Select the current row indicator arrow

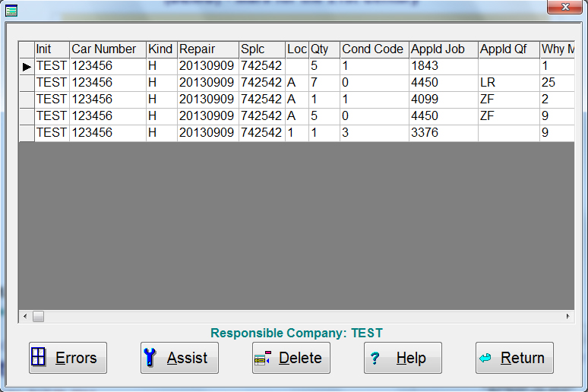point(27,66)
